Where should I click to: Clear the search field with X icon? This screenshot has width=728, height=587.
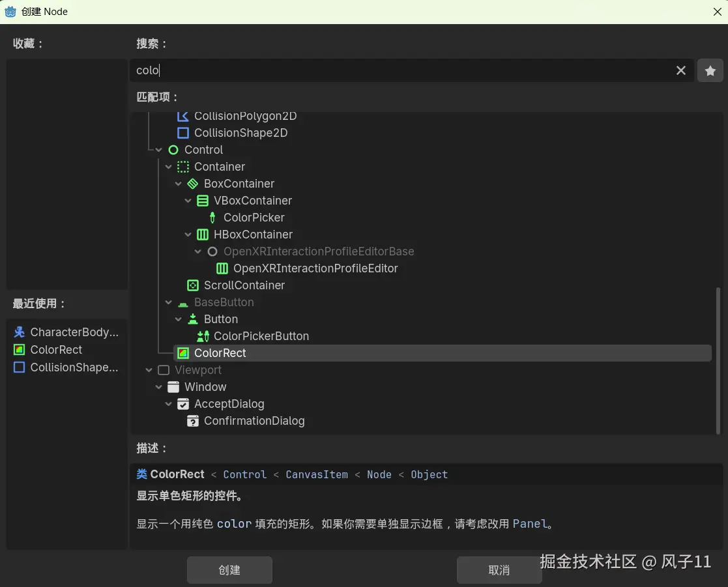pos(680,70)
